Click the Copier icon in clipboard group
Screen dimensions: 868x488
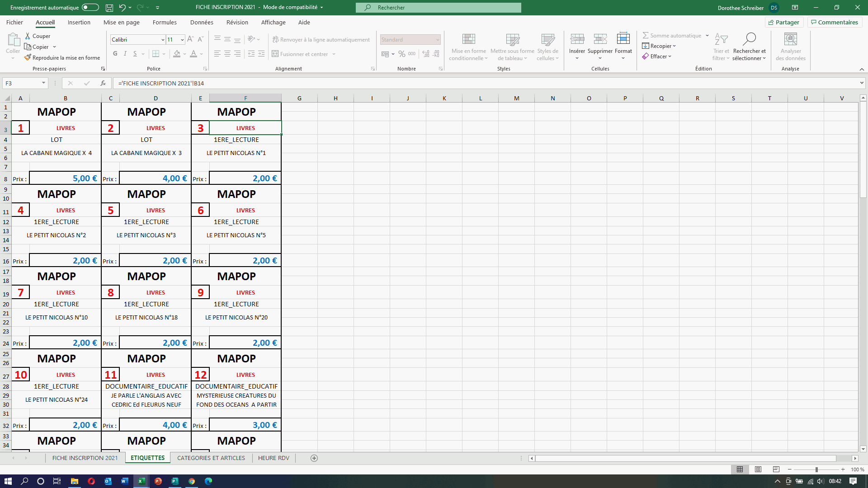click(28, 47)
